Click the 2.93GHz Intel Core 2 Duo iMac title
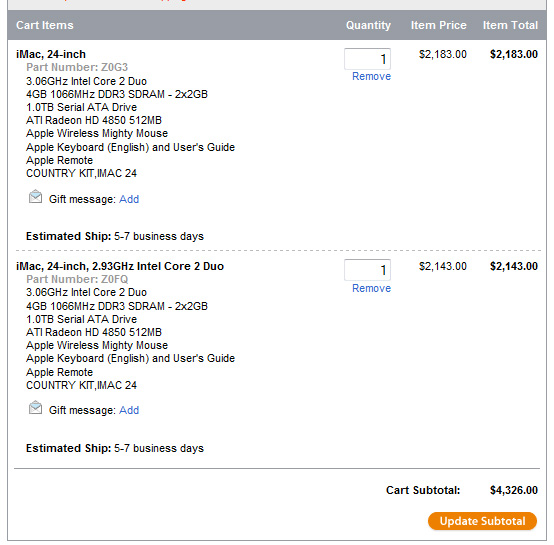554x545 pixels. pos(120,266)
